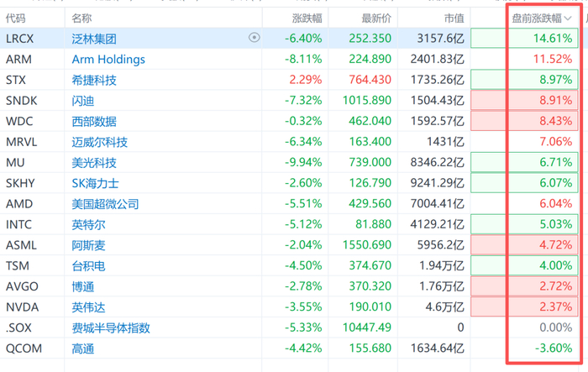Open the 美光科技 stock link
Screen dimensions: 588x372
pos(94,162)
